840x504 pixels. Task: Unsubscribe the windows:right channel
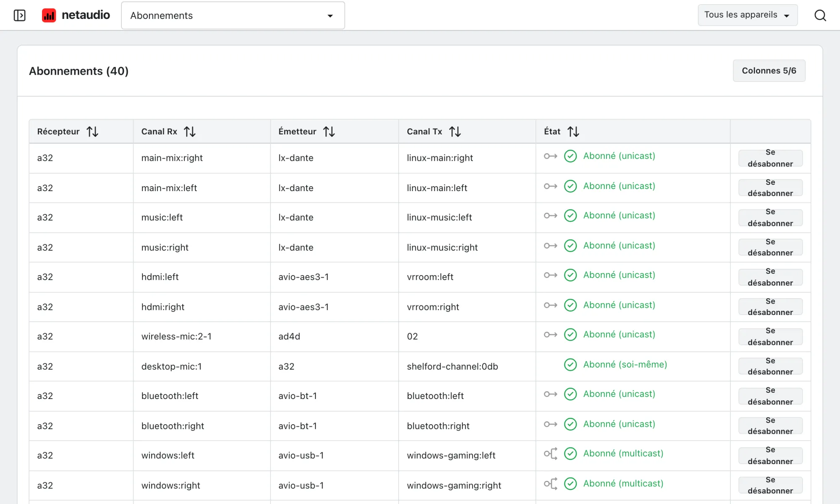(770, 485)
